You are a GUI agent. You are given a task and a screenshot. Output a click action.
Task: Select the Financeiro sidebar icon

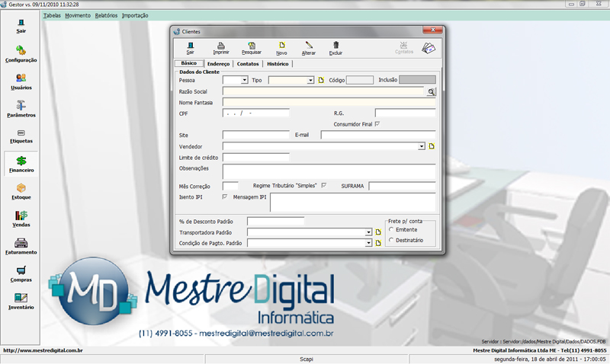pos(21,164)
